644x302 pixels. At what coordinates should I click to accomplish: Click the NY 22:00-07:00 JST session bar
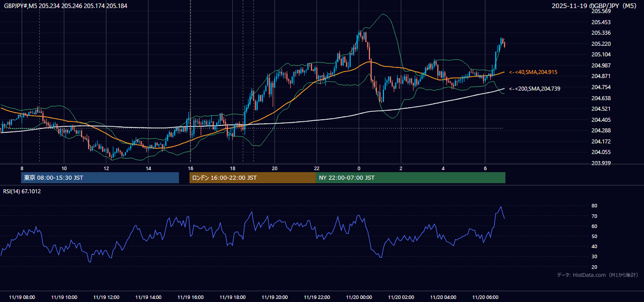pos(411,178)
